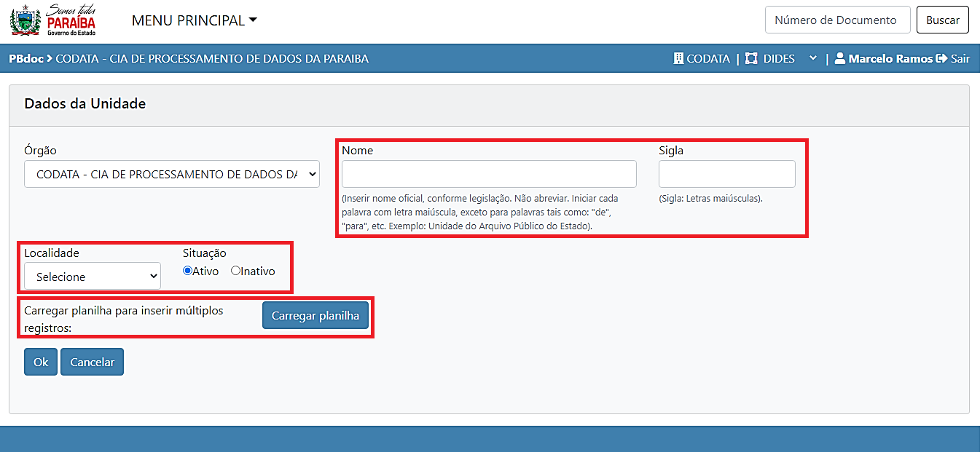Click the DIDES unit icon
Image resolution: width=980 pixels, height=452 pixels.
coord(751,58)
